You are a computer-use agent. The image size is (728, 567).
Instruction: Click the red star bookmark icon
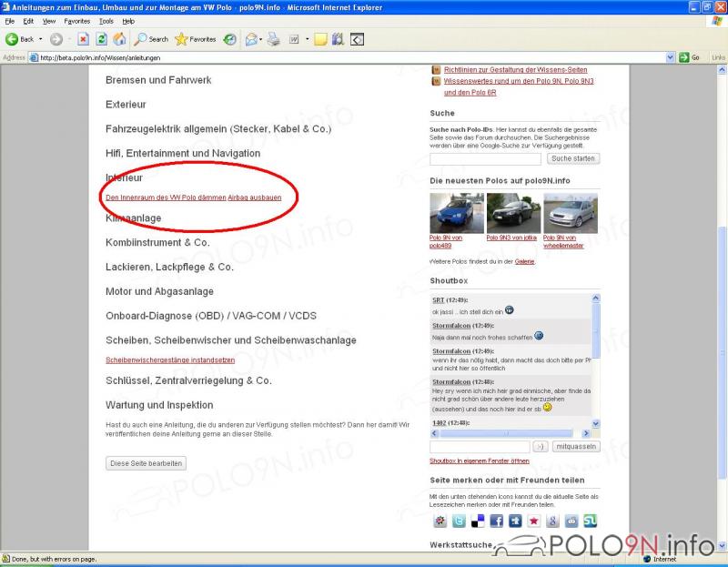[534, 521]
